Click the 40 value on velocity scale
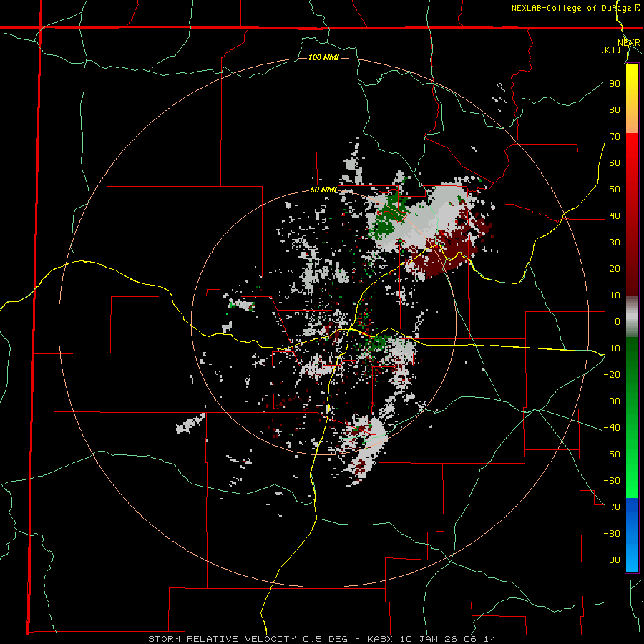 click(x=615, y=216)
